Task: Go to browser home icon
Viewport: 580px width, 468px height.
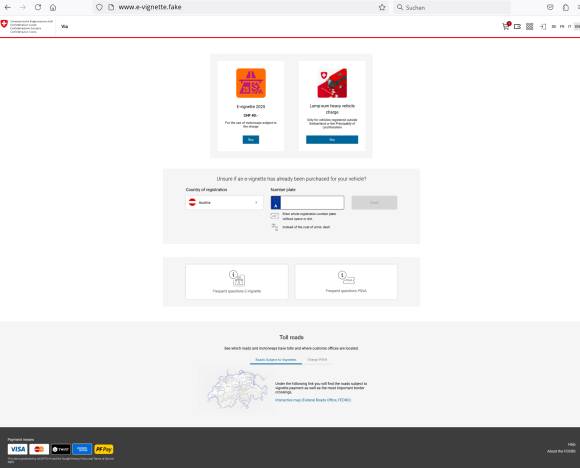Action: pyautogui.click(x=53, y=7)
